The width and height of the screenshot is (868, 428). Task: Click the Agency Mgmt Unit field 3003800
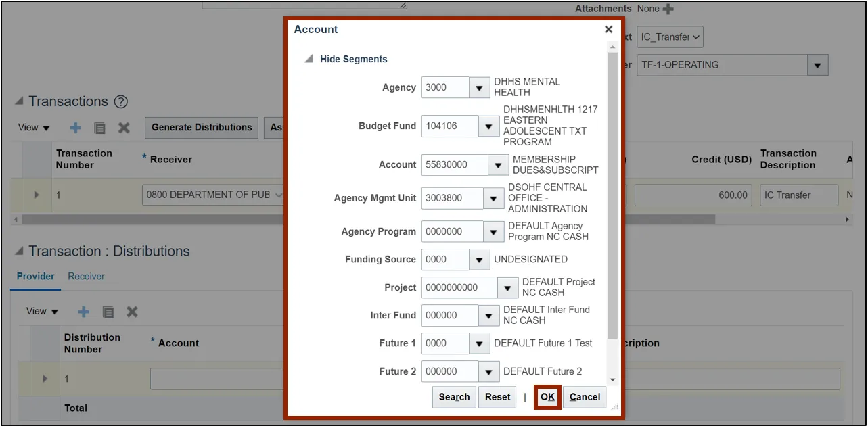[x=453, y=198]
